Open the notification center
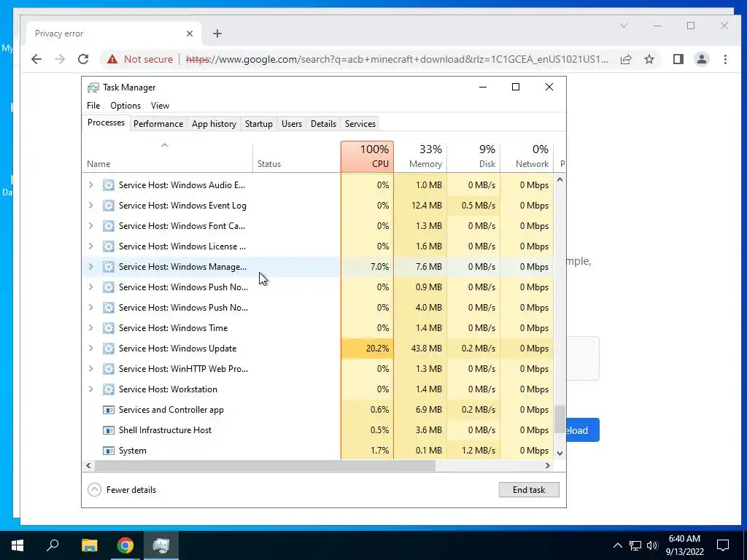The image size is (747, 560). [x=723, y=545]
